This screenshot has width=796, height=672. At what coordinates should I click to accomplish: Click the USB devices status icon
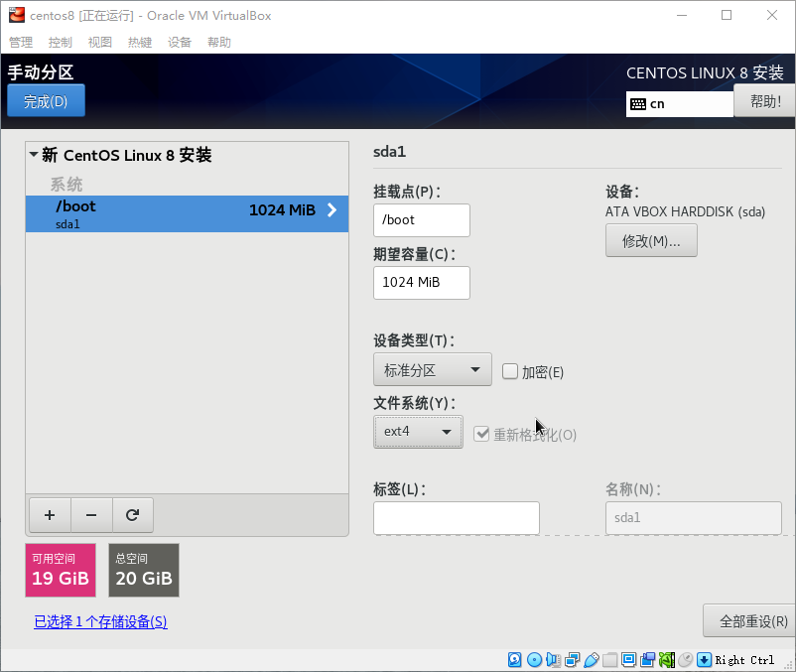coord(591,660)
